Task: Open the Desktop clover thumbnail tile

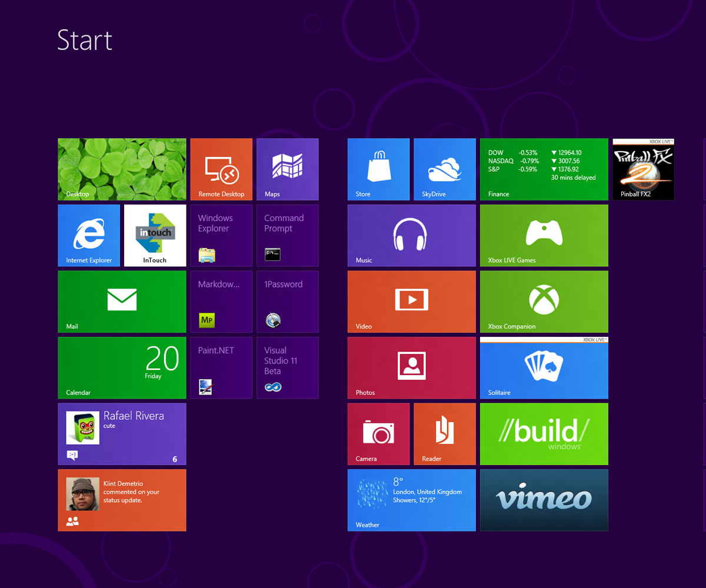Action: point(122,169)
